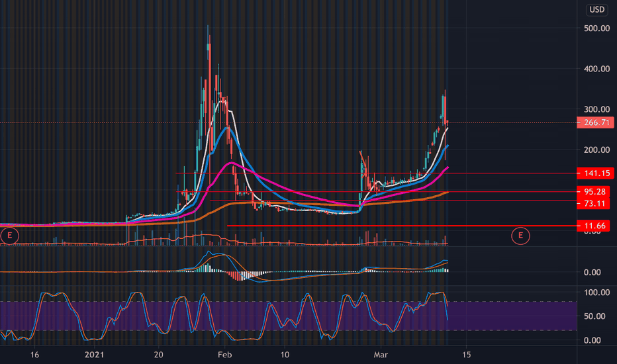Click the 2021 date axis label

[95, 355]
